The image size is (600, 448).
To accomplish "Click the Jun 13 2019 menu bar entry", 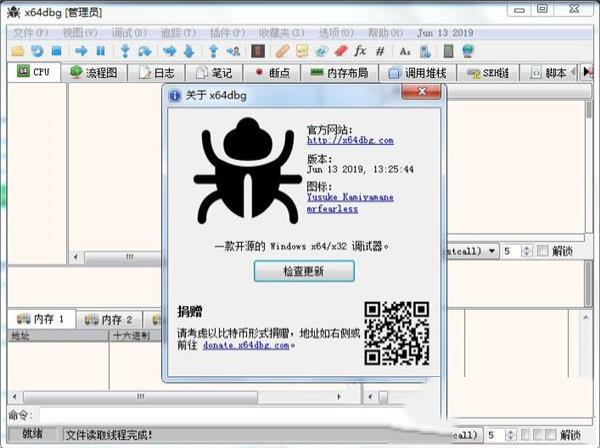I will (x=445, y=33).
